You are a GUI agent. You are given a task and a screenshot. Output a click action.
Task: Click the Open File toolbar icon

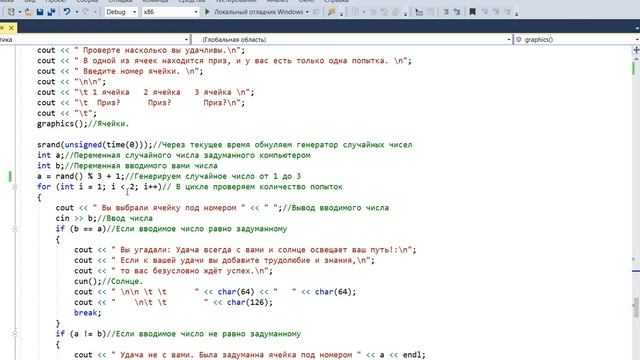(28, 12)
